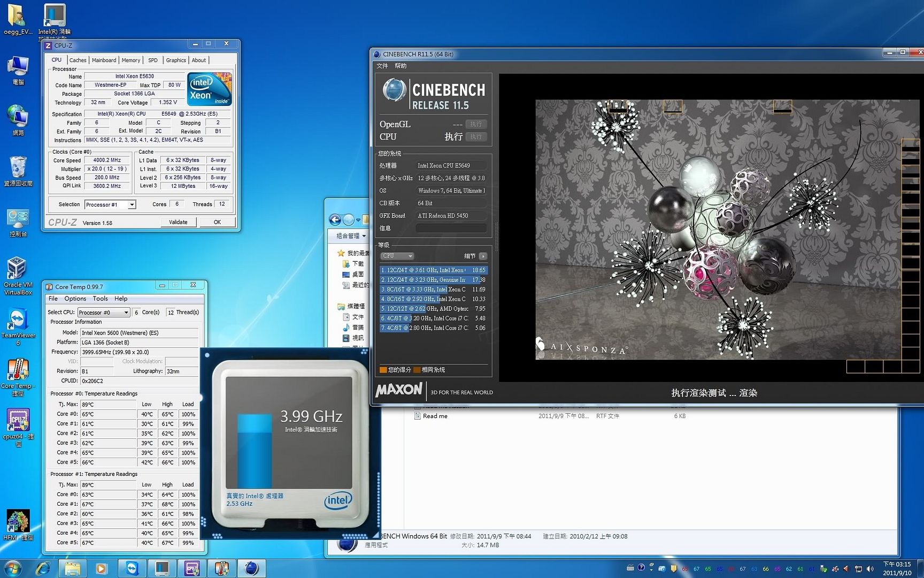Open the CPU ranking dropdown in Cinebench

click(x=397, y=256)
